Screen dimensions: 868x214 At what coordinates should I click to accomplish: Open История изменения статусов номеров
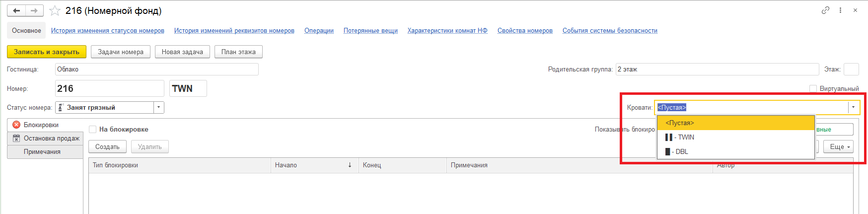[108, 30]
